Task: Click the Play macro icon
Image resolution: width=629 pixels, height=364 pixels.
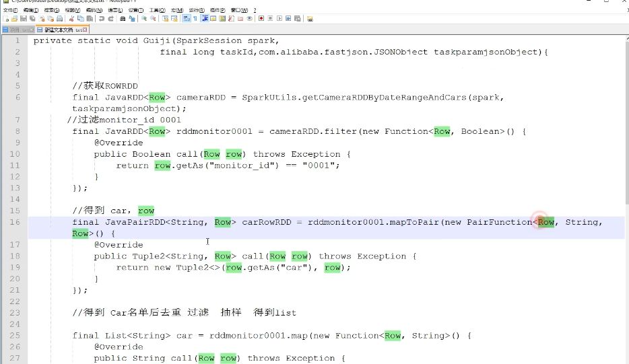Action: [277, 19]
